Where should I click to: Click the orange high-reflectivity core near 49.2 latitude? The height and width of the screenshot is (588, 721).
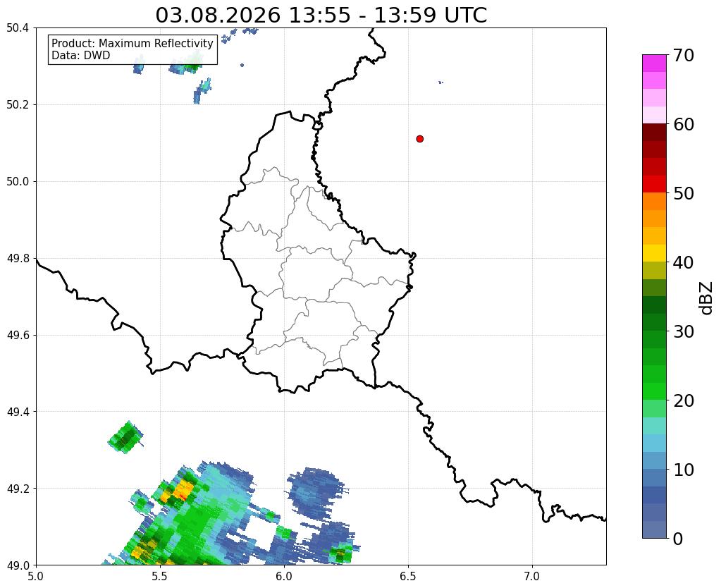click(184, 489)
